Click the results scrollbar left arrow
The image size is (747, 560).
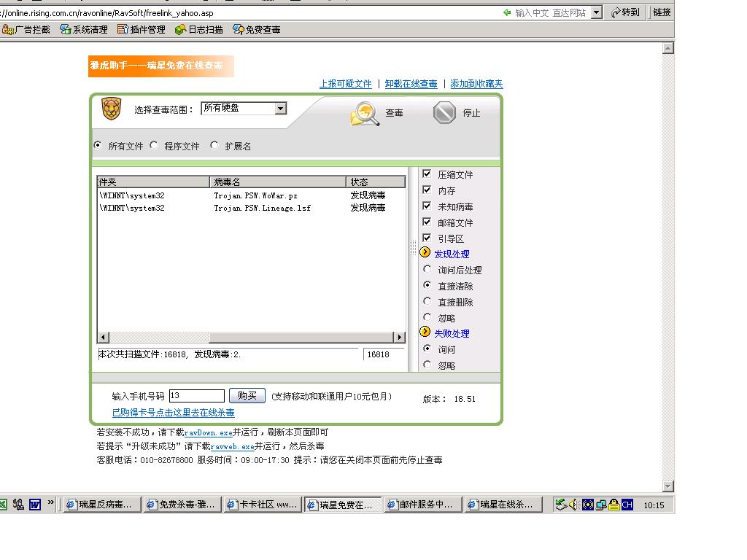(104, 337)
